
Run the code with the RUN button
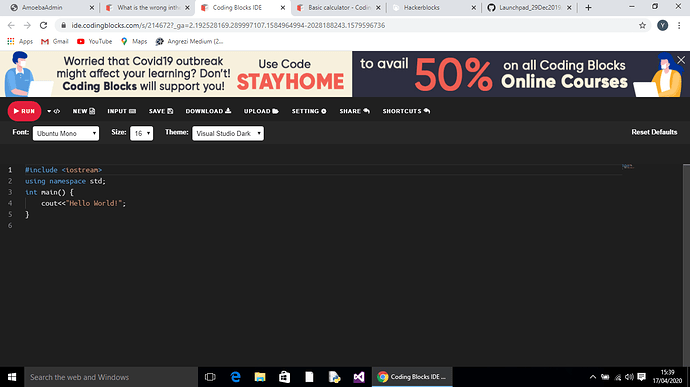[24, 111]
